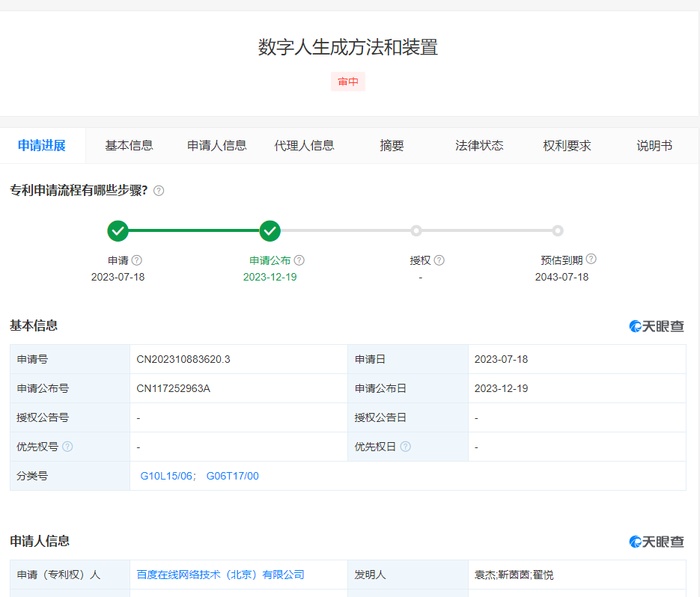Click help icon beside patent process question
This screenshot has height=597, width=700.
click(x=159, y=191)
